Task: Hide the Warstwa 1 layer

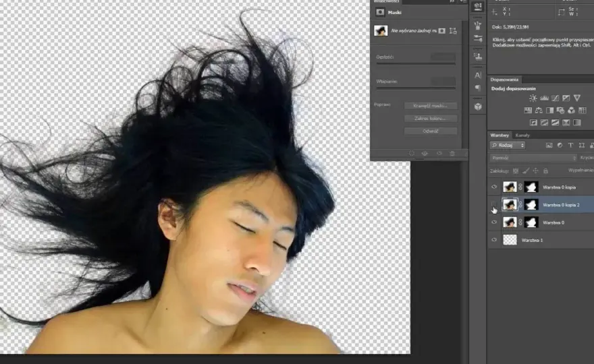Action: click(494, 240)
